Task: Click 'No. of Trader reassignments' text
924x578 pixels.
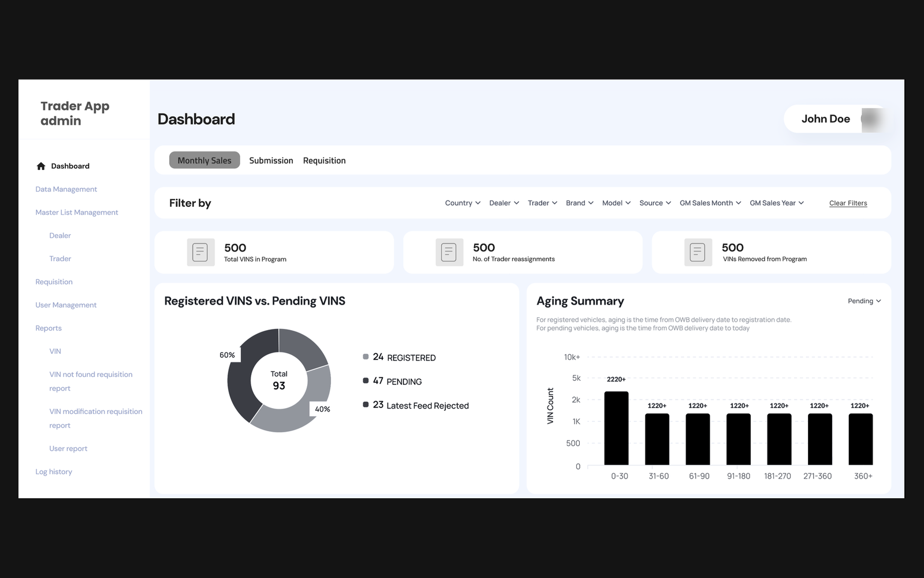Action: [x=513, y=260]
